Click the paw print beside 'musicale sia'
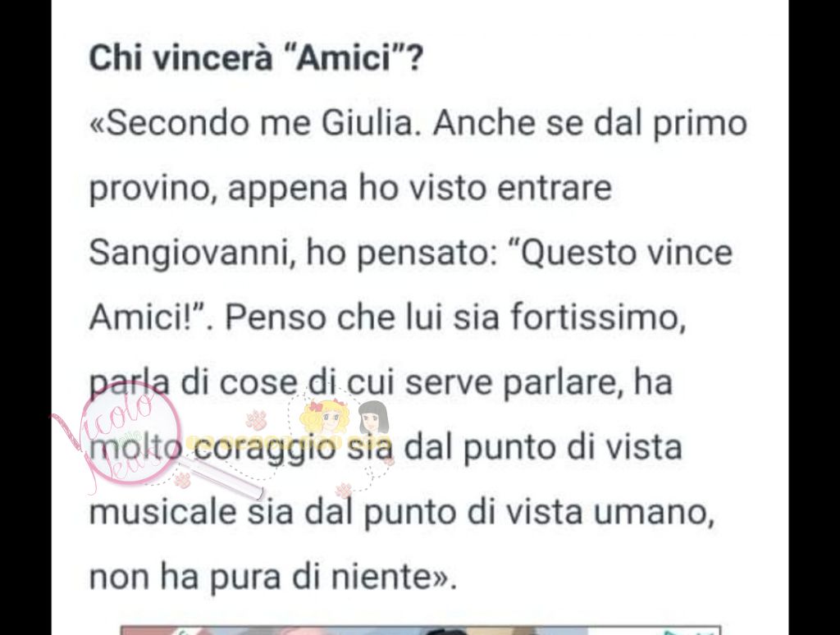Image resolution: width=840 pixels, height=635 pixels. click(x=343, y=489)
